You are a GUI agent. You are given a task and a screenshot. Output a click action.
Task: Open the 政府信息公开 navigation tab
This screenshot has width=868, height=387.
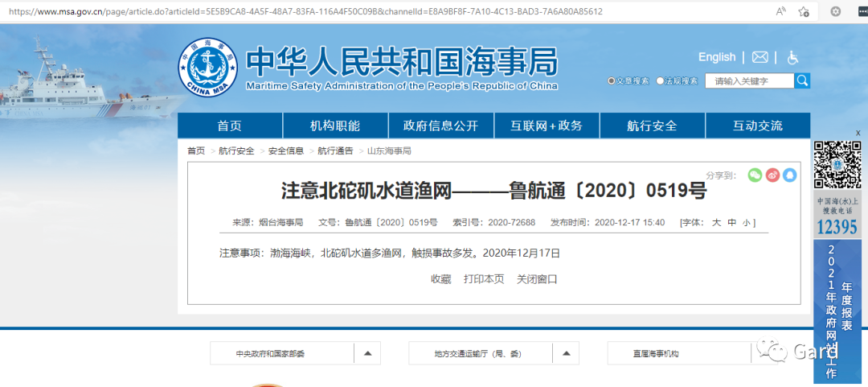[x=441, y=126]
